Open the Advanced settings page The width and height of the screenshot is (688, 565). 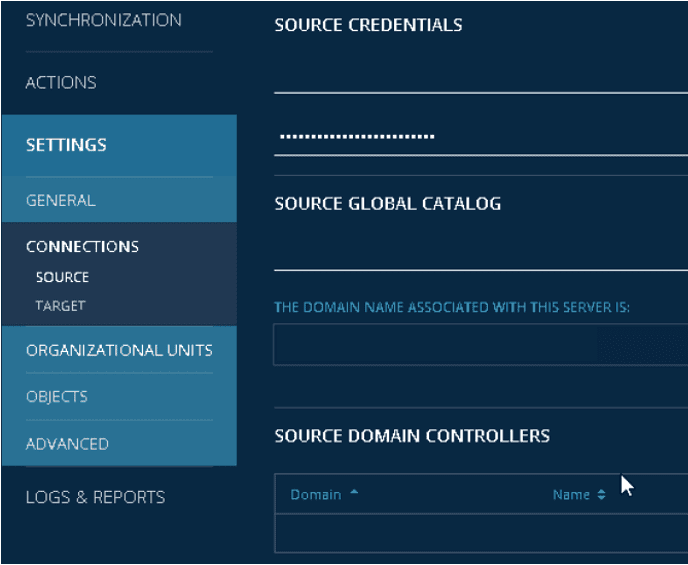pyautogui.click(x=67, y=443)
